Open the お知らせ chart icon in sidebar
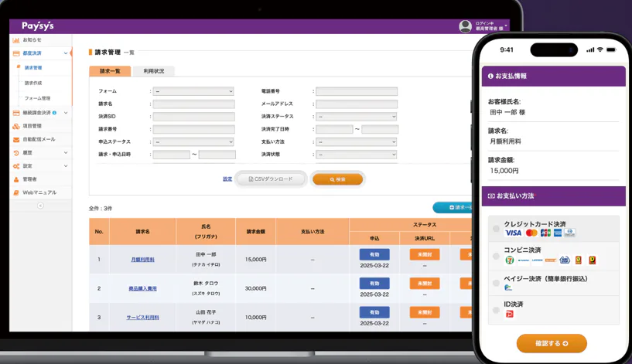 (16, 40)
